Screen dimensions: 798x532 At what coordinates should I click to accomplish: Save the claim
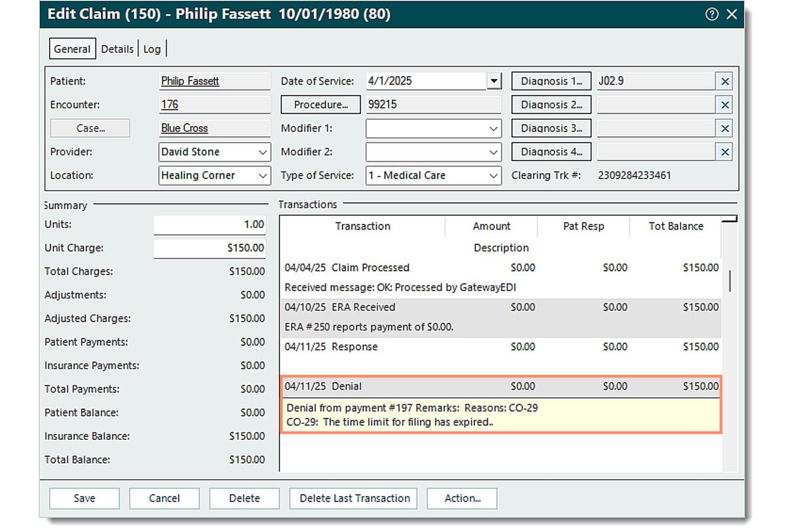[x=84, y=499]
